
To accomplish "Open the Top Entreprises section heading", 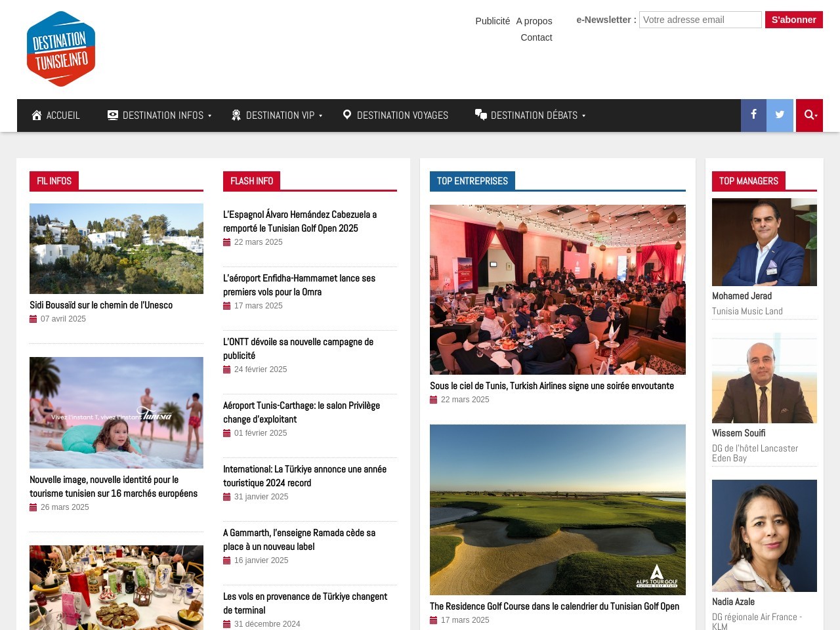I will click(x=472, y=181).
